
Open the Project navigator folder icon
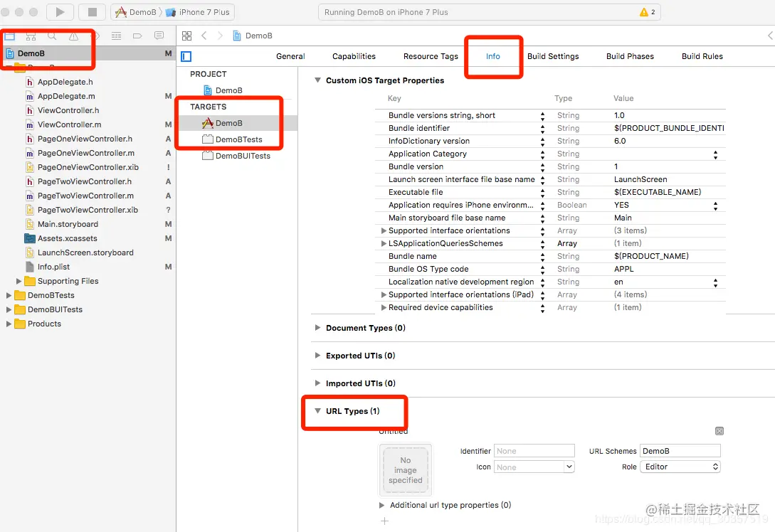[9, 36]
